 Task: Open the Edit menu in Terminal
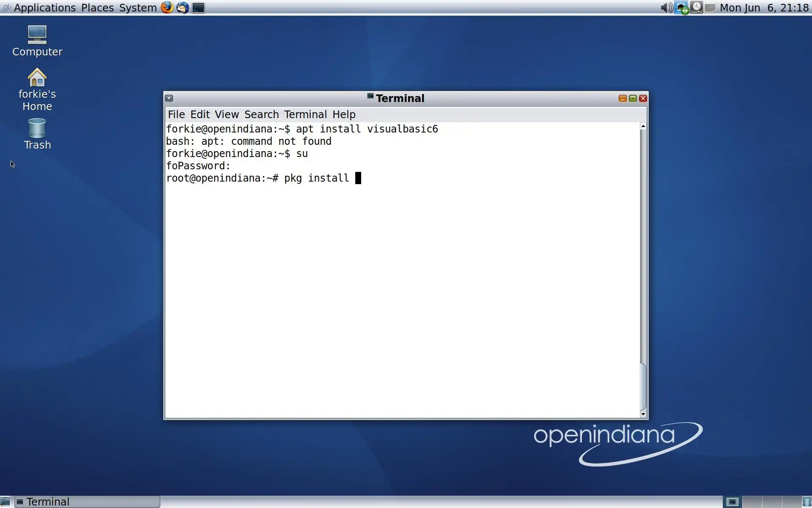[200, 114]
